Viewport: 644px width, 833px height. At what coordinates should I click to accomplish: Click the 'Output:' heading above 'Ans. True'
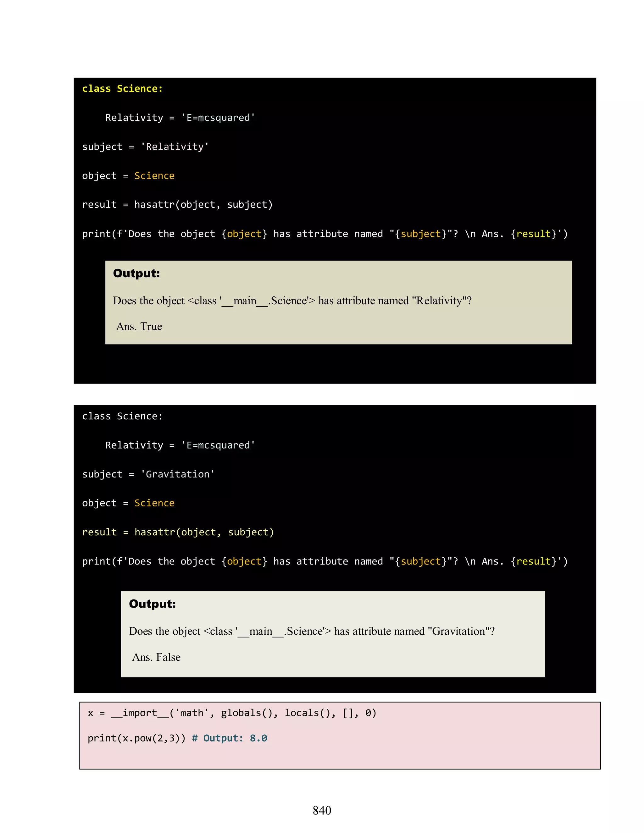[136, 273]
